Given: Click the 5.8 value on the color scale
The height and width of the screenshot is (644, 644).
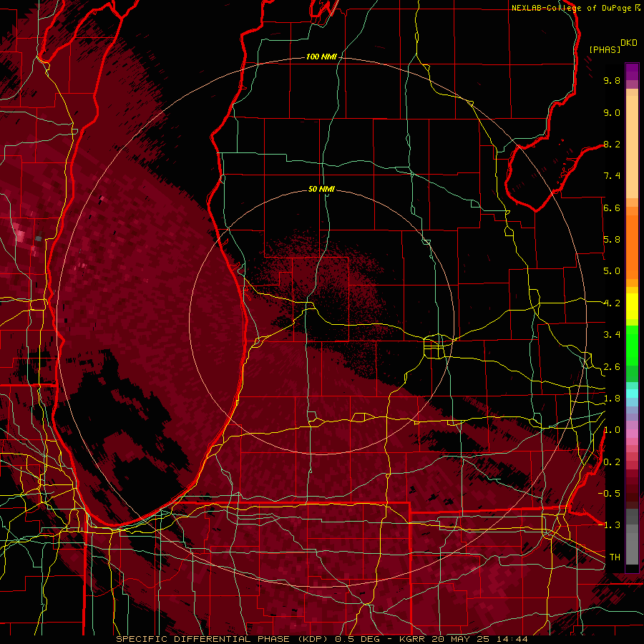Looking at the screenshot, I should tap(612, 240).
